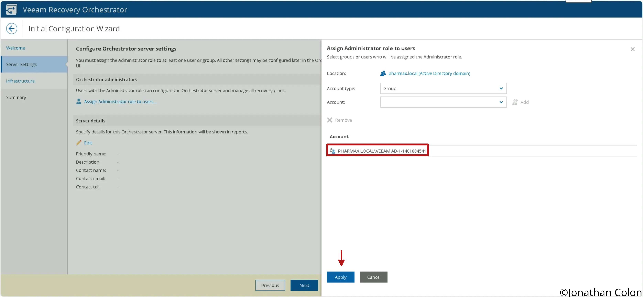This screenshot has width=644, height=297.
Task: Click the user icon beside Assign Administrator role
Action: [x=79, y=102]
